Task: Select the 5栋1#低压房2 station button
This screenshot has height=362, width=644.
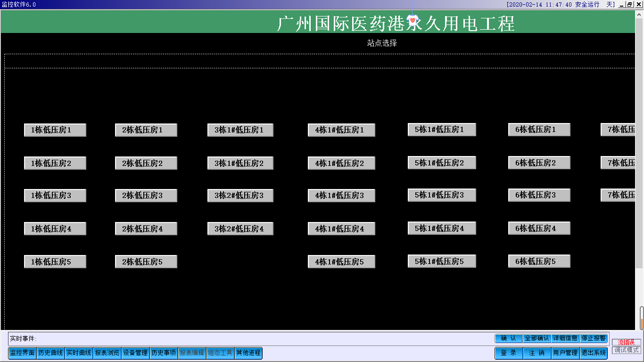Action: (x=441, y=163)
